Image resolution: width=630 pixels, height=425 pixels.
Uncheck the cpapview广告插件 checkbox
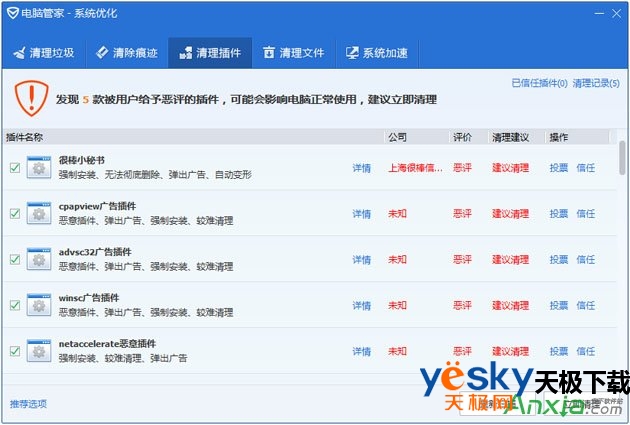(x=15, y=213)
